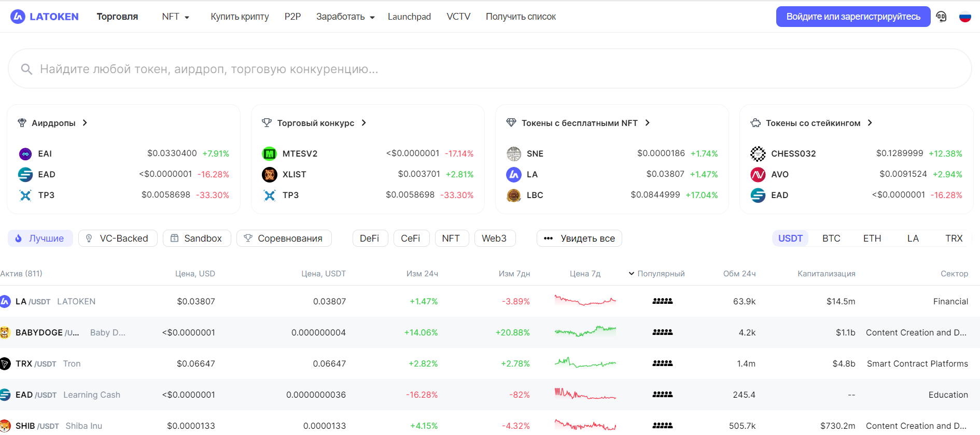Open EAD /USDT Learning Cash row
980x435 pixels.
point(490,395)
